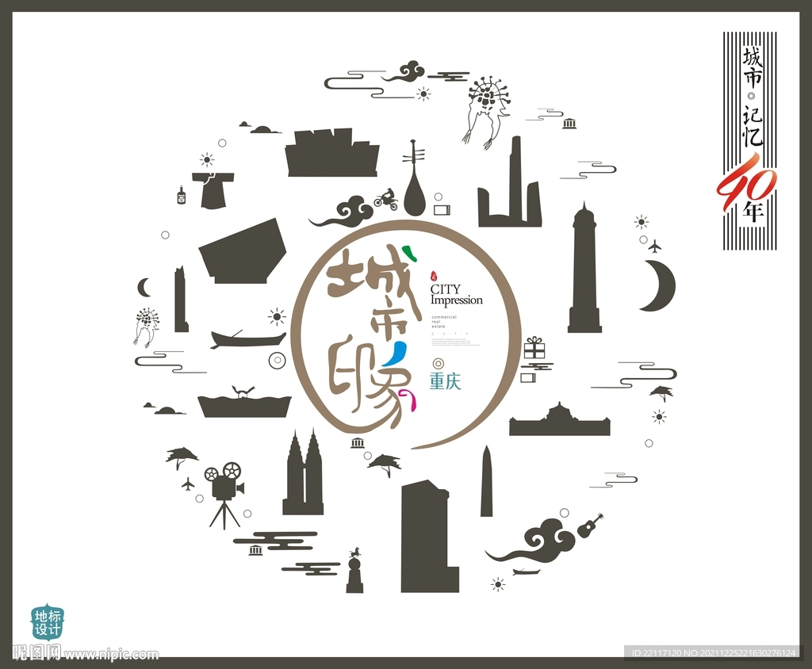
Task: Select the CITY Impression title text
Action: coord(456,296)
